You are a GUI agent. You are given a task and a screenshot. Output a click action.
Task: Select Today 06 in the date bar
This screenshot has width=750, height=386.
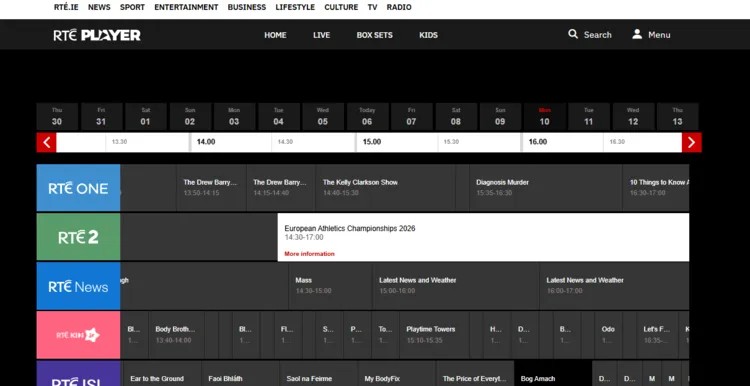(x=367, y=117)
